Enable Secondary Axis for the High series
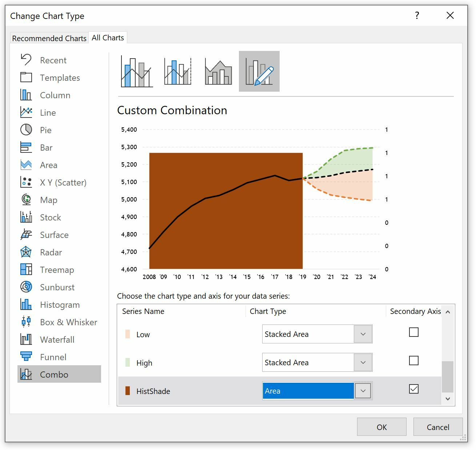Screen dimensions: 476x450 pos(413,360)
